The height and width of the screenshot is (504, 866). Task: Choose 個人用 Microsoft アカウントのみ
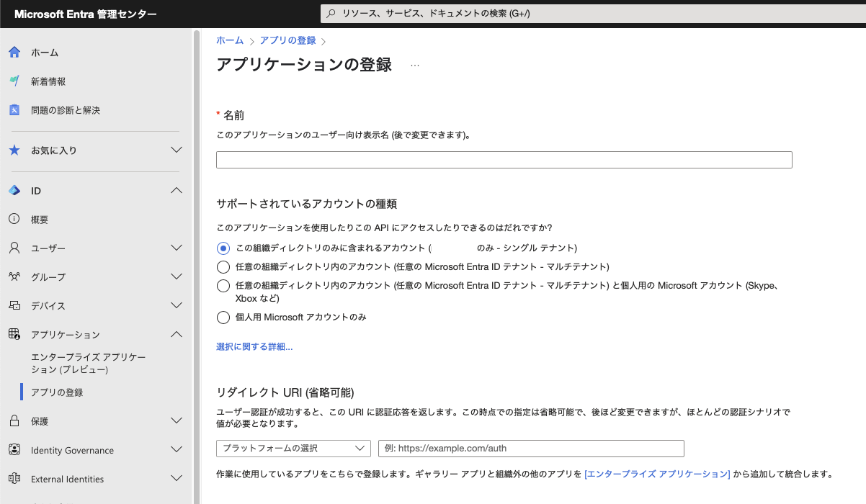(x=223, y=316)
